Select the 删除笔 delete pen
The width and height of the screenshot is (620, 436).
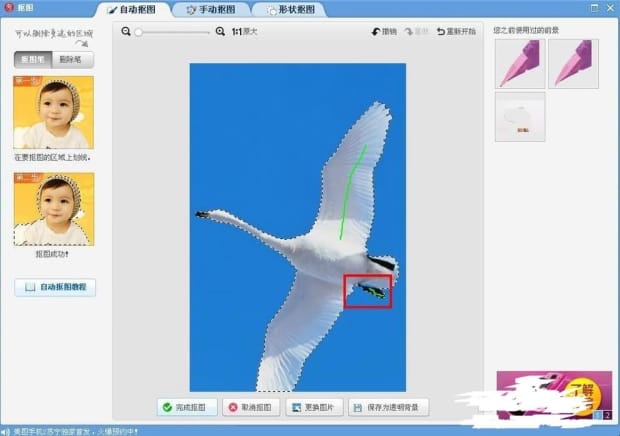click(72, 60)
